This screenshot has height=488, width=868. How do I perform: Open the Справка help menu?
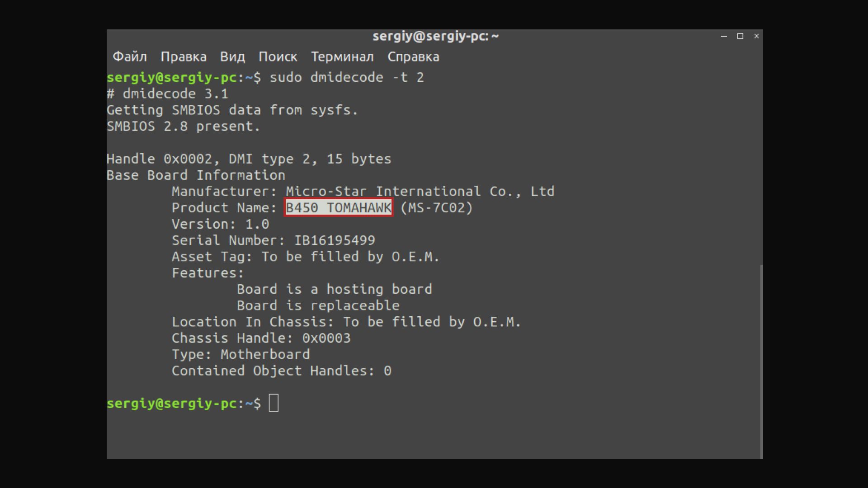[x=413, y=57]
